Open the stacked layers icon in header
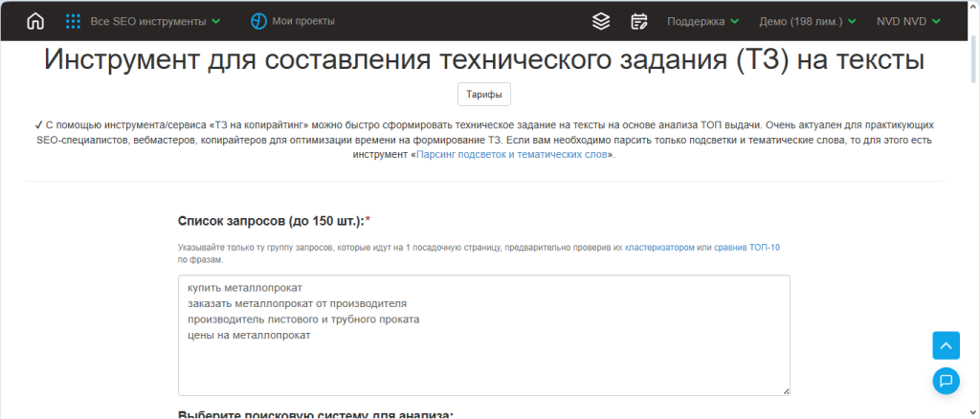 (x=601, y=21)
